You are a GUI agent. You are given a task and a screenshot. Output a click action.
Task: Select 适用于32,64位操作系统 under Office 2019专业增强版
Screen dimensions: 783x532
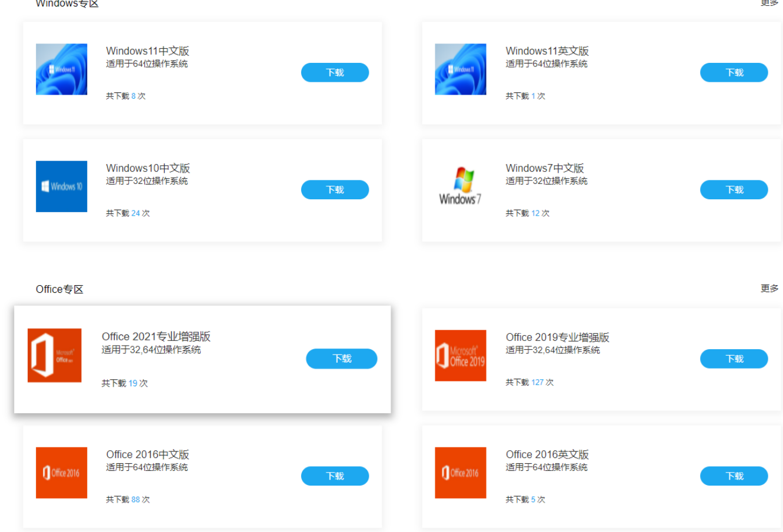click(553, 350)
